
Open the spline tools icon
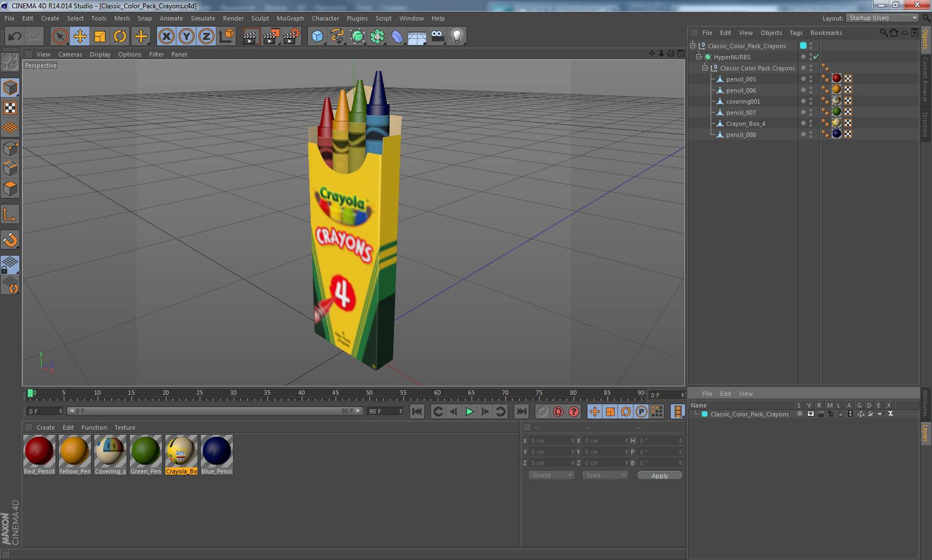[x=337, y=37]
